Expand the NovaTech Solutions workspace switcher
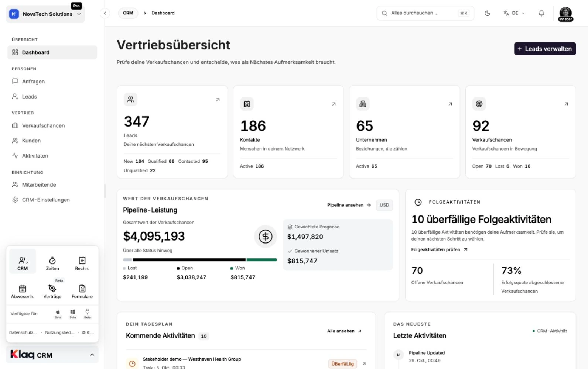Image resolution: width=588 pixels, height=369 pixels. tap(45, 14)
